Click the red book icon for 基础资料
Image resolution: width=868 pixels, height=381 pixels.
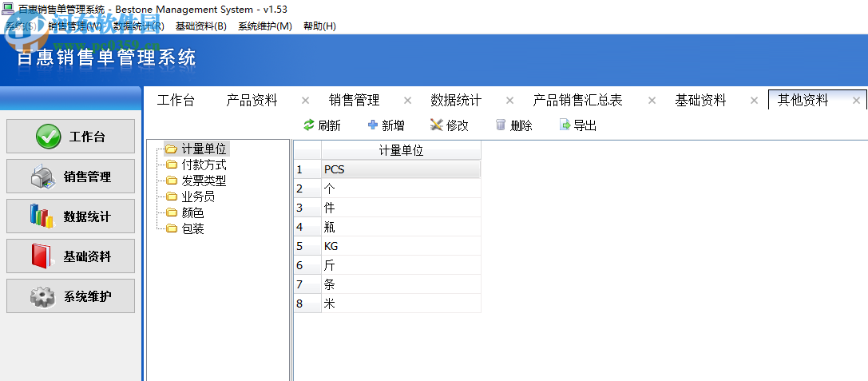click(42, 256)
